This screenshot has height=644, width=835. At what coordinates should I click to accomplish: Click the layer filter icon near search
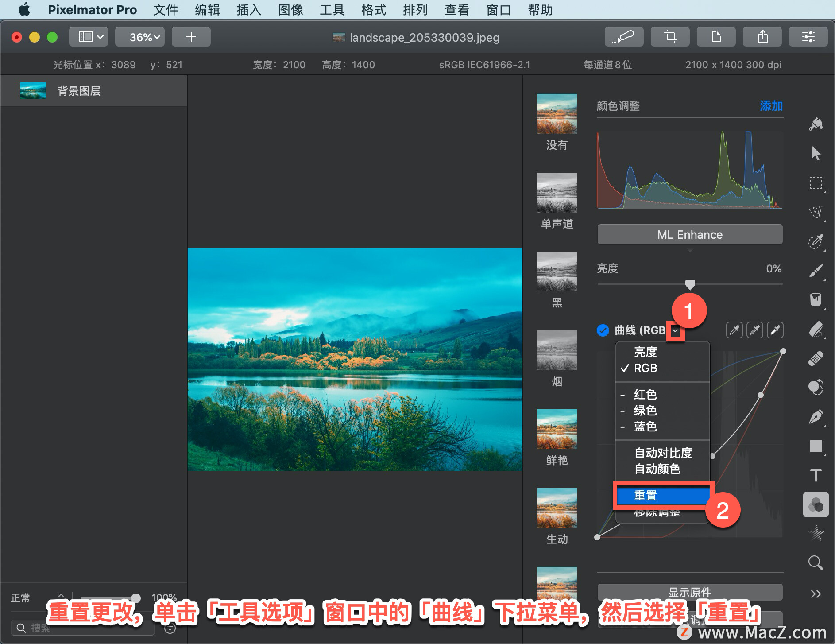coord(170,628)
